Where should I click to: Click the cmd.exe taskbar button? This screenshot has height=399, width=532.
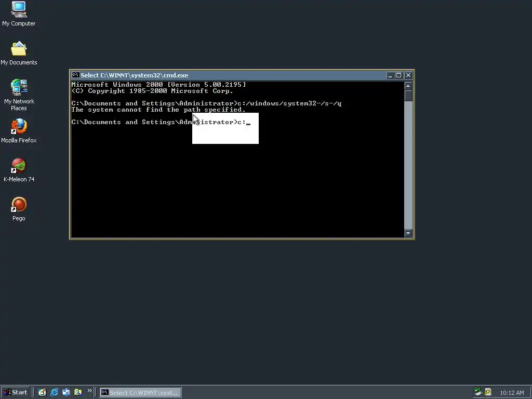pyautogui.click(x=140, y=393)
